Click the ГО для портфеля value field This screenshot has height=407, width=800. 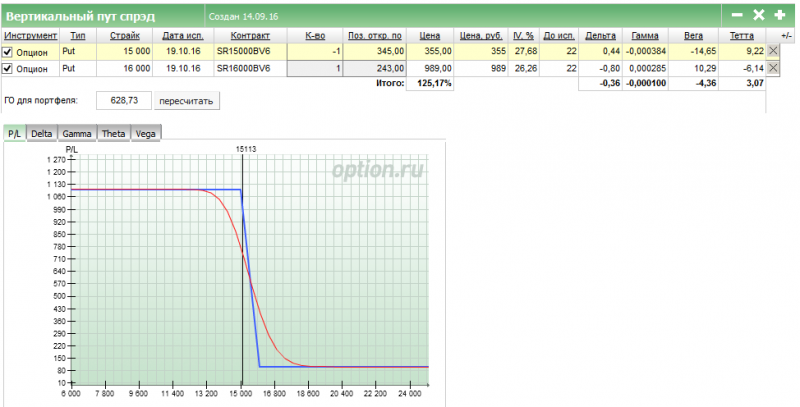click(x=124, y=100)
